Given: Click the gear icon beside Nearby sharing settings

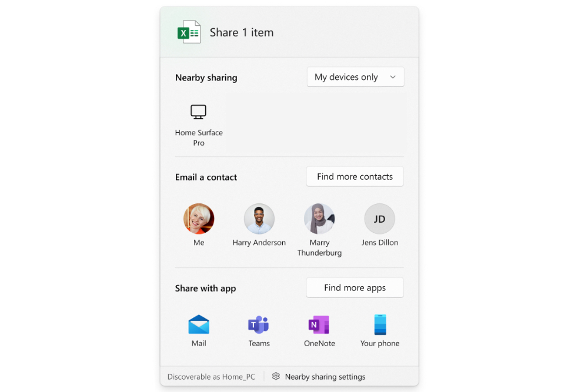Looking at the screenshot, I should click(276, 376).
